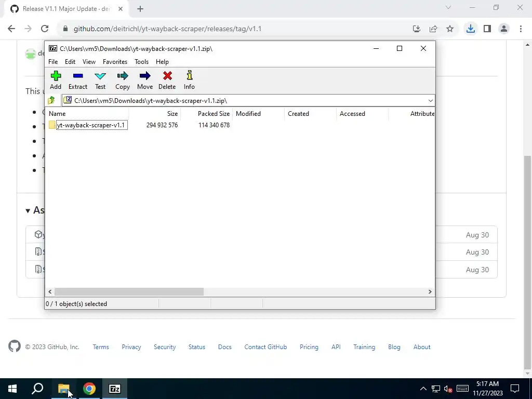The height and width of the screenshot is (399, 532).
Task: Go back in Chrome
Action: (11, 29)
